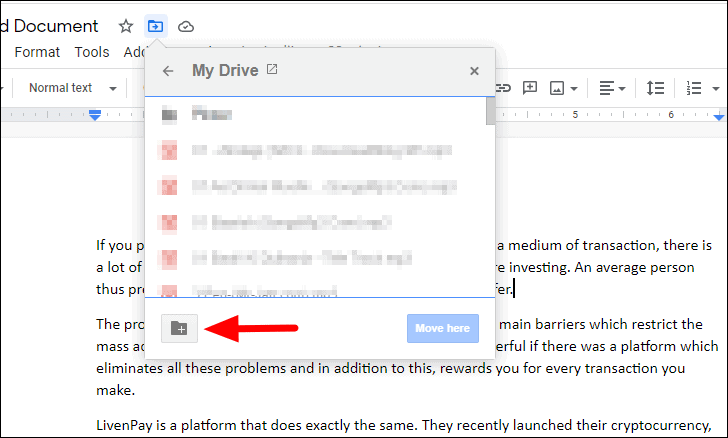This screenshot has width=728, height=438.
Task: Open the Format menu
Action: click(37, 52)
